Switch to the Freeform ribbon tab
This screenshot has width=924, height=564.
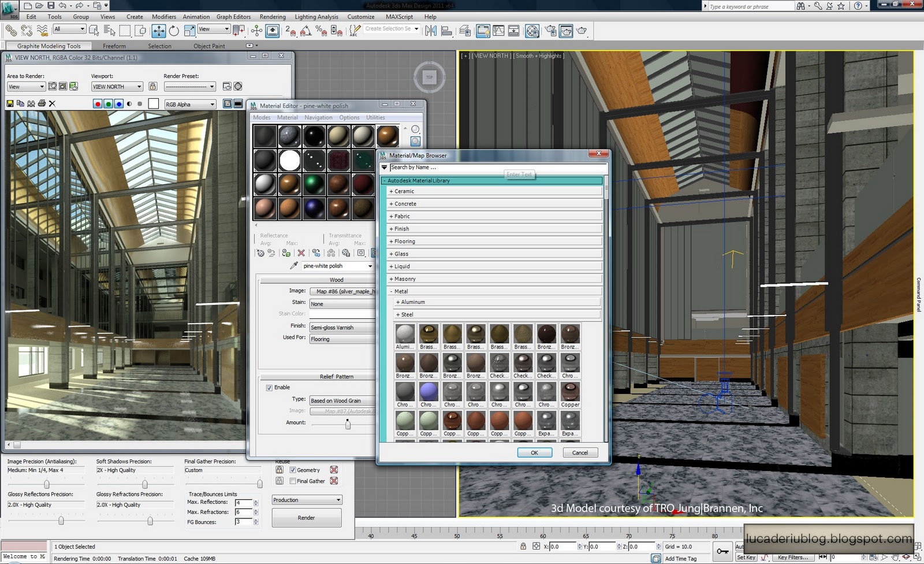pos(114,46)
